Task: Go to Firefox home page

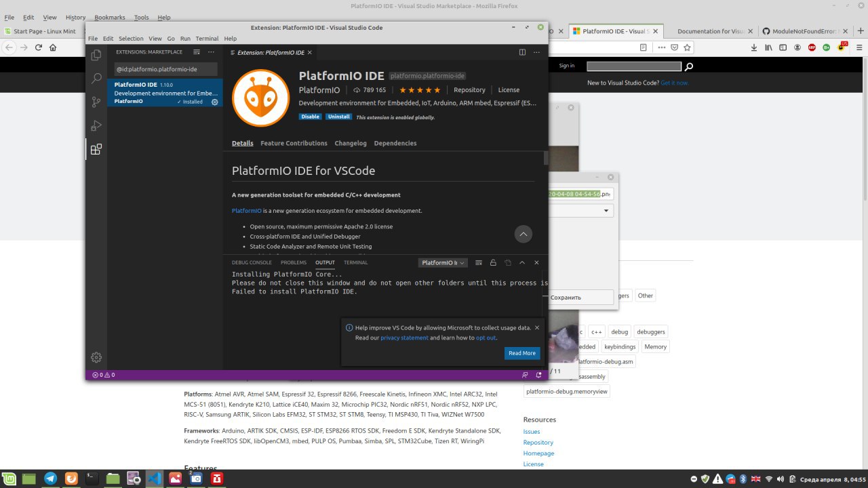Action: pos(53,47)
